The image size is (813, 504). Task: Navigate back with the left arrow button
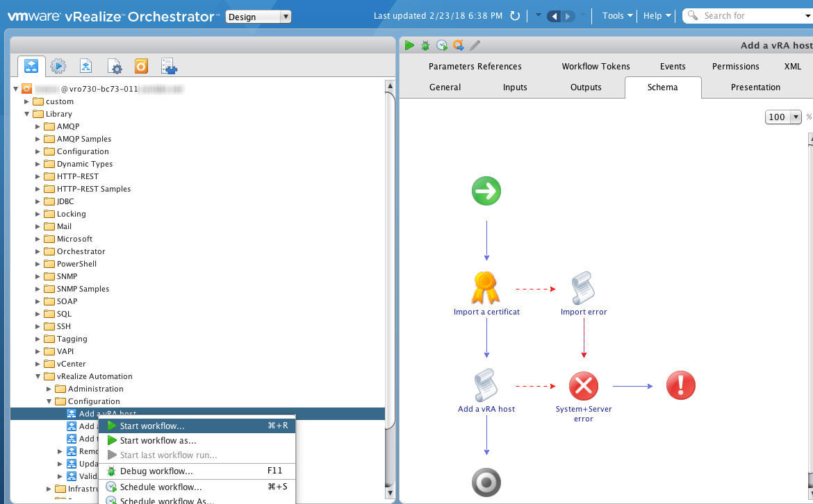[555, 17]
